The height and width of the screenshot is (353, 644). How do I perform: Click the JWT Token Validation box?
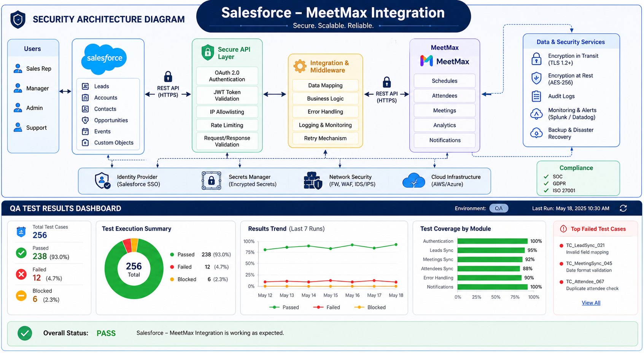(x=227, y=95)
